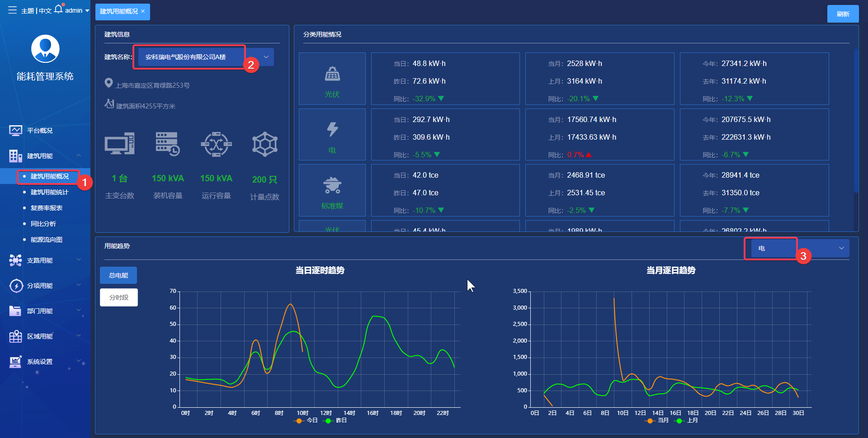Click the standard coal cart icon
The width and height of the screenshot is (868, 438).
point(332,185)
